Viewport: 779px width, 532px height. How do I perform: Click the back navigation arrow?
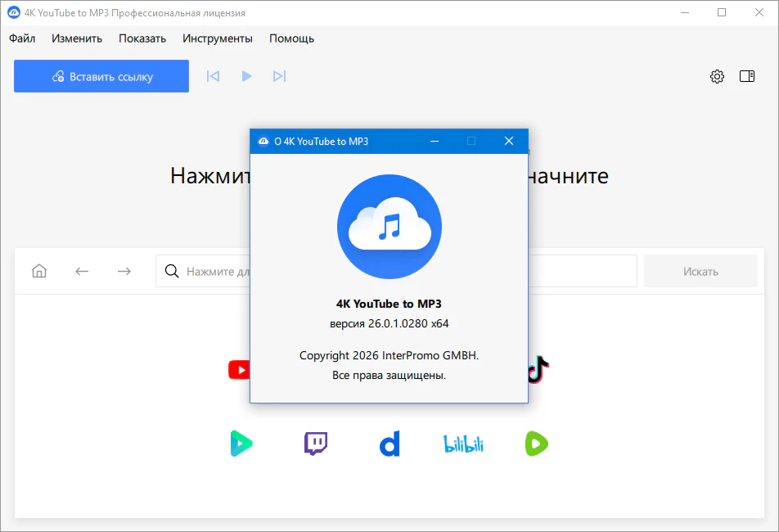coord(82,271)
